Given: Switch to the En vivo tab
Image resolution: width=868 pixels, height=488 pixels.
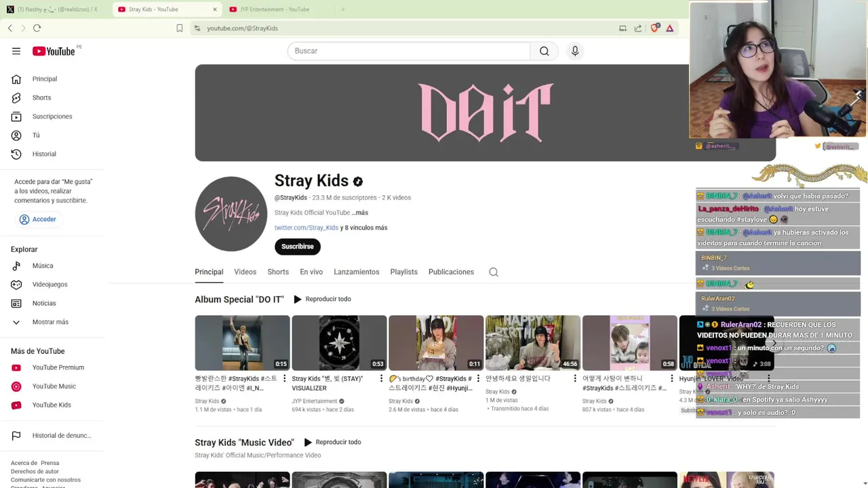Looking at the screenshot, I should click(x=311, y=272).
